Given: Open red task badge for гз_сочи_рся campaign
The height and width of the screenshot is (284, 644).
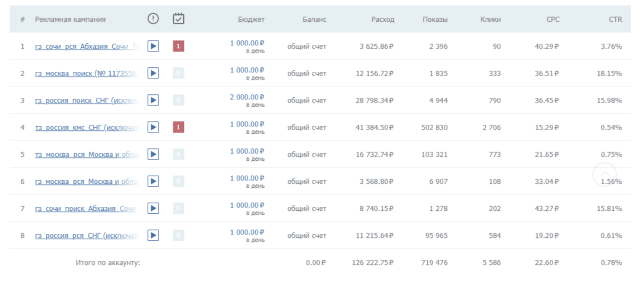Looking at the screenshot, I should tap(178, 46).
